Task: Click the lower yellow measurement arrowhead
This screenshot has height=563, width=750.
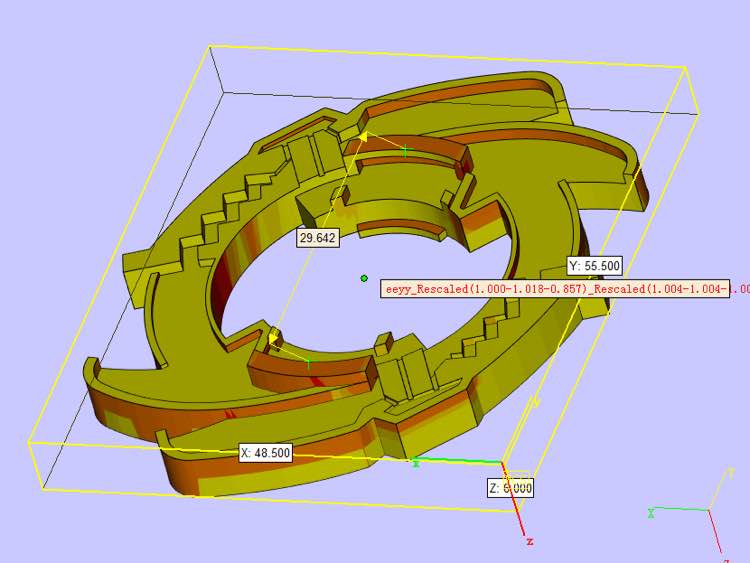Action: pos(273,339)
